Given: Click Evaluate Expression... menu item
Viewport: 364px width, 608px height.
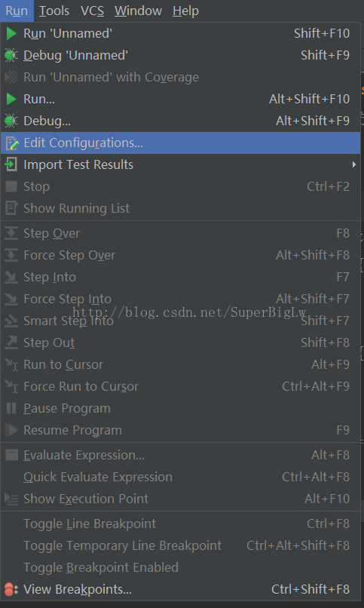Looking at the screenshot, I should pyautogui.click(x=180, y=455).
